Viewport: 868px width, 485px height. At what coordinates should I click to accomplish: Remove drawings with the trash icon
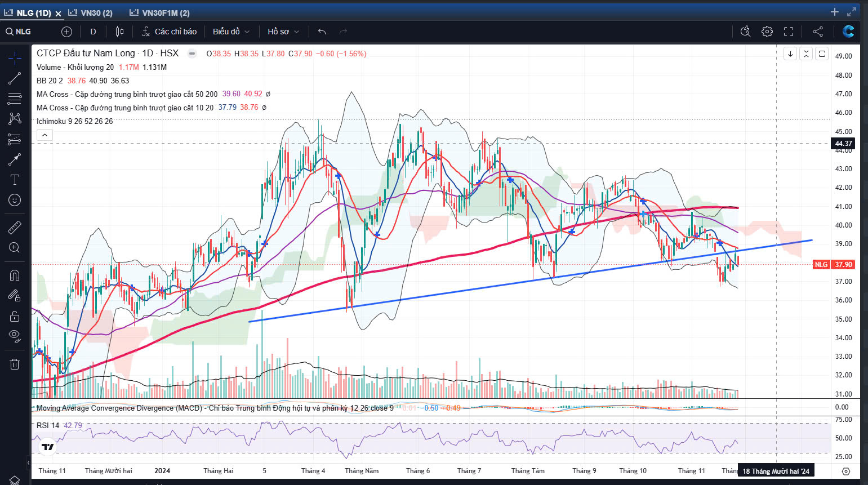click(15, 364)
